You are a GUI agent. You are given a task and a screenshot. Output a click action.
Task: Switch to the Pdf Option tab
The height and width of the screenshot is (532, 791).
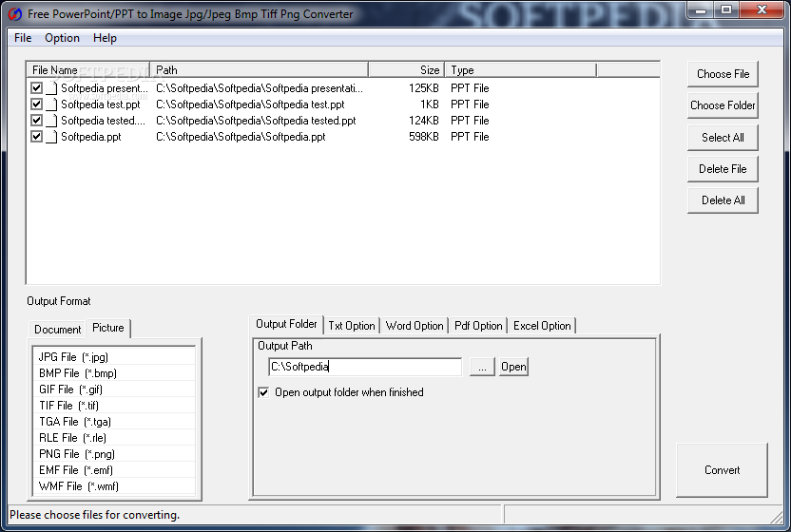478,326
